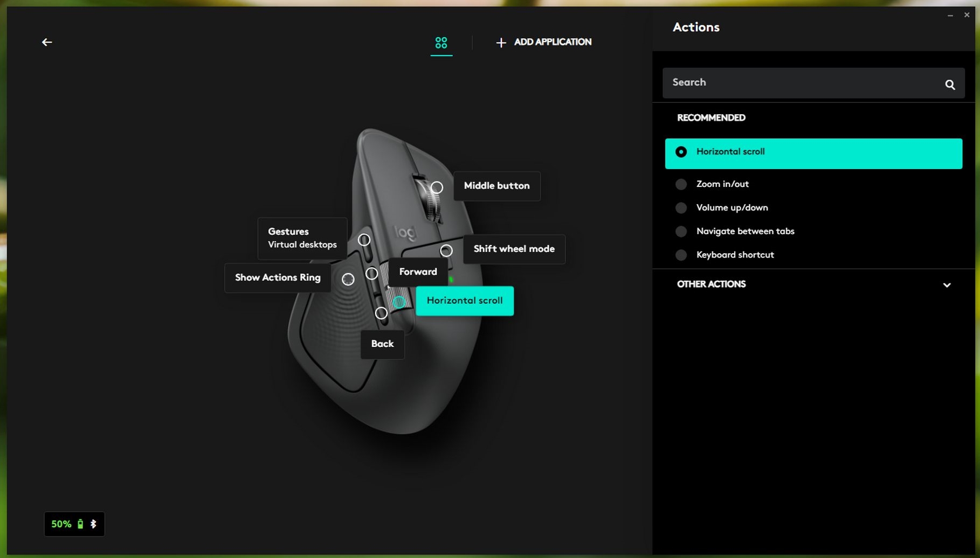This screenshot has width=980, height=558.
Task: Click the middle button hotspot circle on the mouse
Action: pyautogui.click(x=437, y=187)
